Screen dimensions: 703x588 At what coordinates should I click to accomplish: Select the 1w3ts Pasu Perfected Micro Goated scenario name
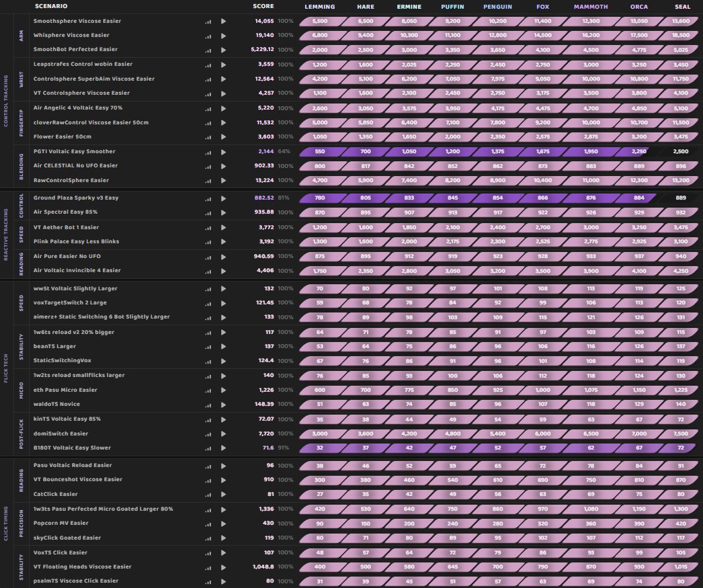tap(103, 509)
